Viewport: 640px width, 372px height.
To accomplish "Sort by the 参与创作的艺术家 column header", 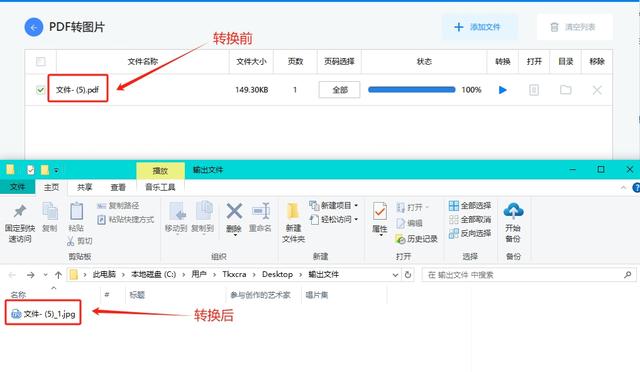I will [260, 294].
